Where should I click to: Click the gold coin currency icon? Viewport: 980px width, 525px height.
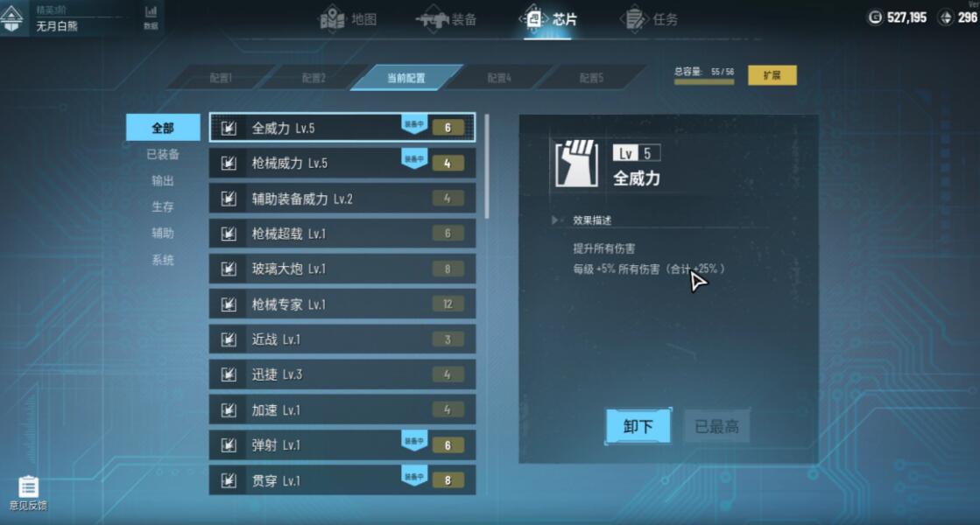point(875,17)
